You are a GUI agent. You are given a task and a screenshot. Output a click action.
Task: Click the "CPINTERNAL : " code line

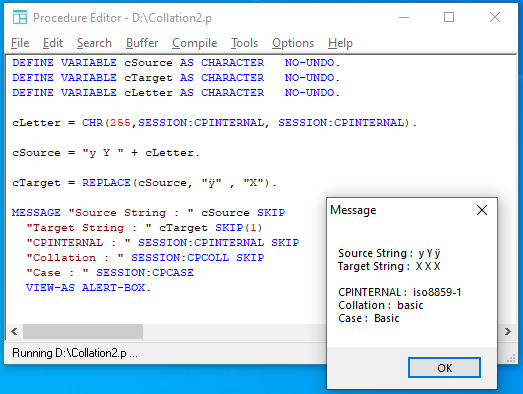tap(162, 243)
